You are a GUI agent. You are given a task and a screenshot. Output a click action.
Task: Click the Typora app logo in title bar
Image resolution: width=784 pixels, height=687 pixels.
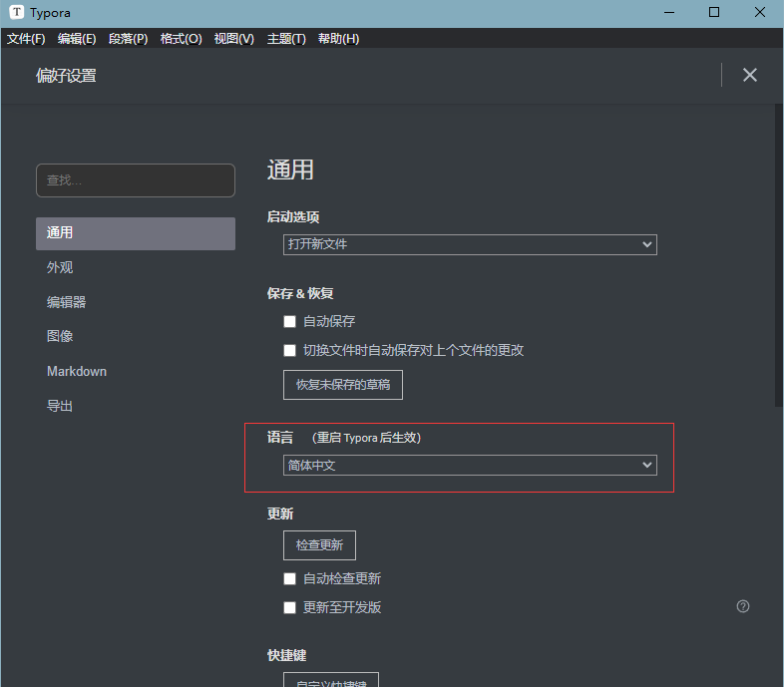click(x=17, y=12)
